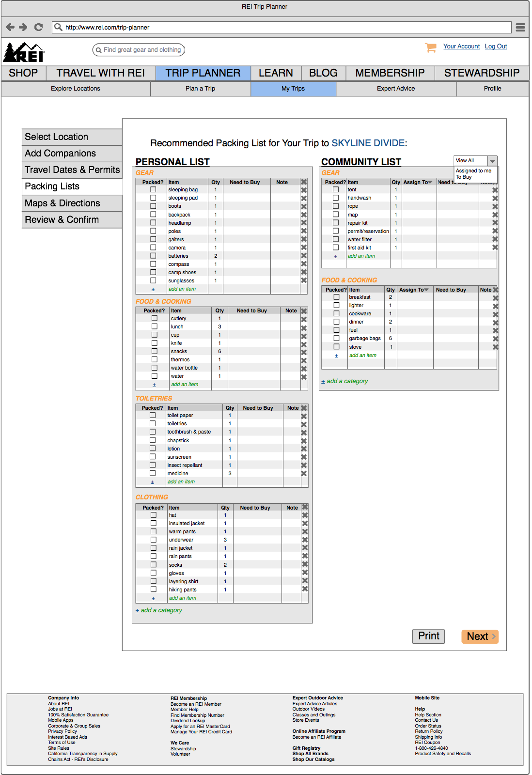Tick the Packed checkbox for compass
Viewport: 532px width, 775px height.
click(x=153, y=263)
